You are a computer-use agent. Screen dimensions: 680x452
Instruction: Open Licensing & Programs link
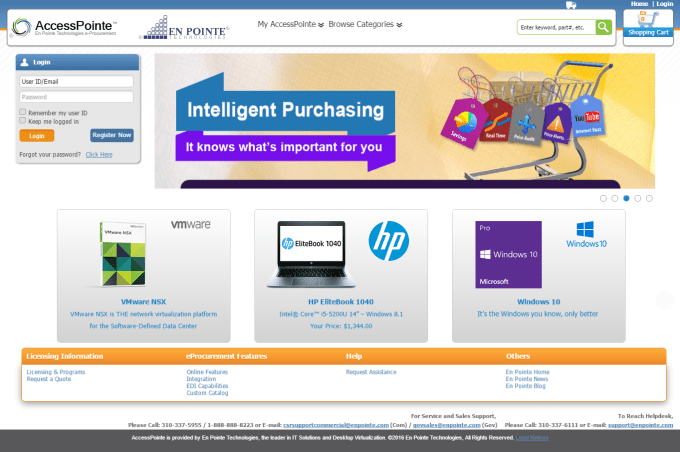click(56, 372)
